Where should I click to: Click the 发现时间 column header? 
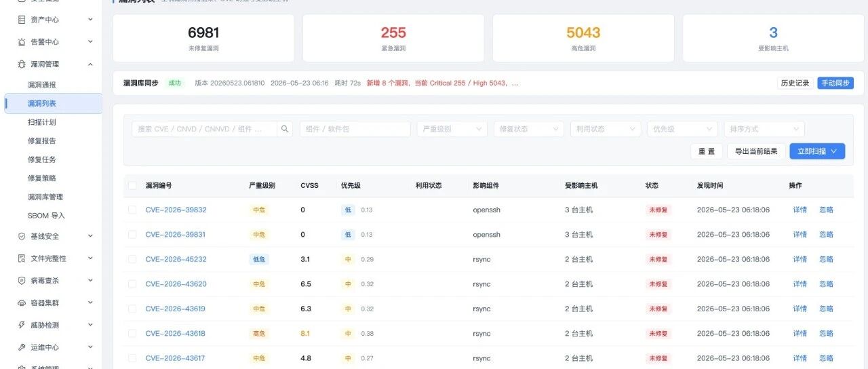[x=709, y=185]
